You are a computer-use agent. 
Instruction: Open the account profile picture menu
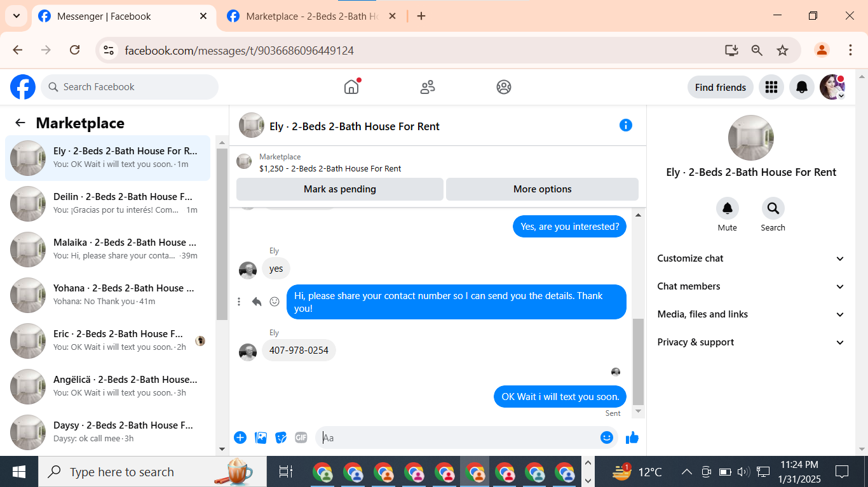832,87
